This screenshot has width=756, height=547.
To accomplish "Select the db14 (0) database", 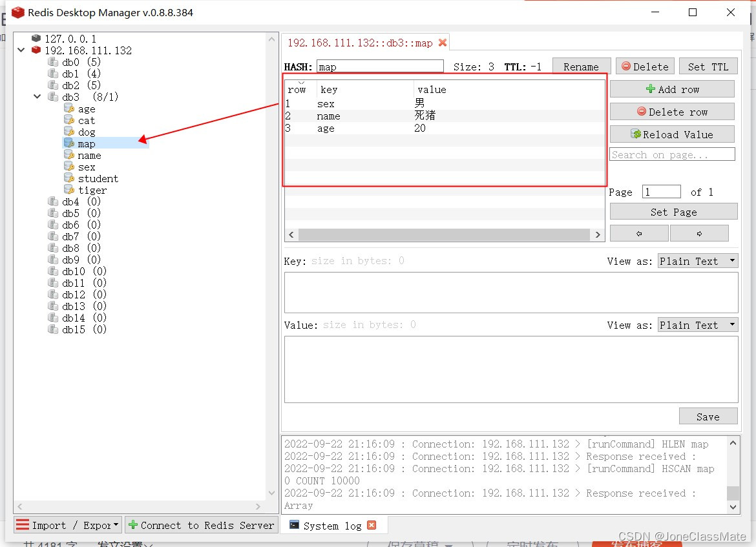I will click(84, 318).
